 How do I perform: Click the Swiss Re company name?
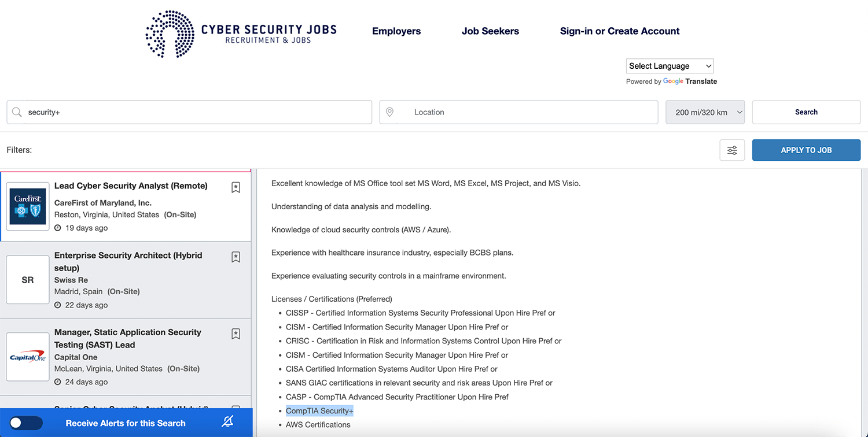pos(71,280)
